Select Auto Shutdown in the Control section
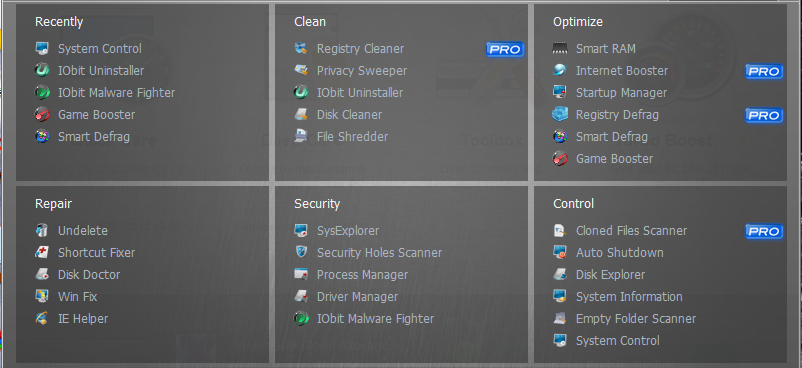The image size is (802, 368). point(619,252)
